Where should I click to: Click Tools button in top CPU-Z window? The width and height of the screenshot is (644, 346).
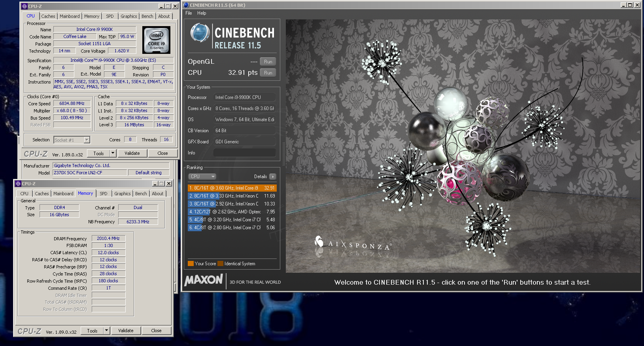[99, 153]
